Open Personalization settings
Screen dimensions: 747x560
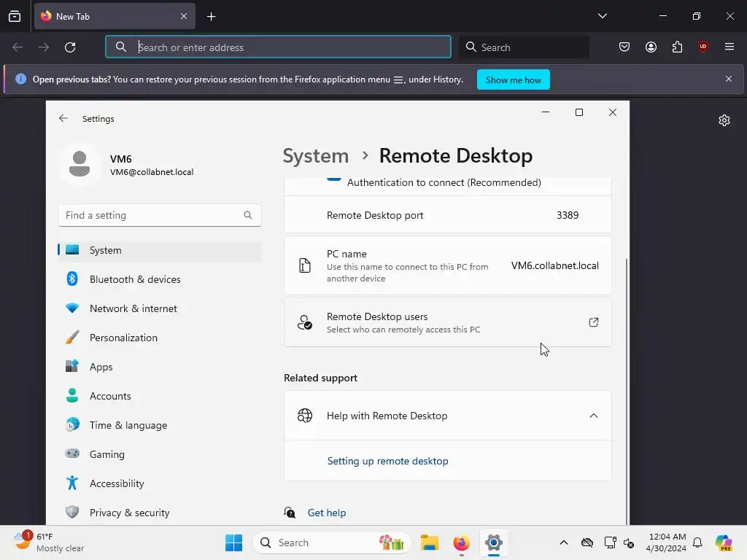pyautogui.click(x=160, y=338)
